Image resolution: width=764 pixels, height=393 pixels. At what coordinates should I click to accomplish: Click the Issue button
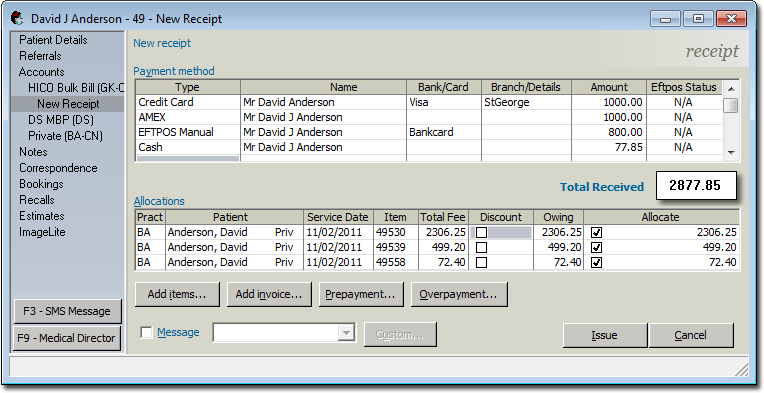605,335
